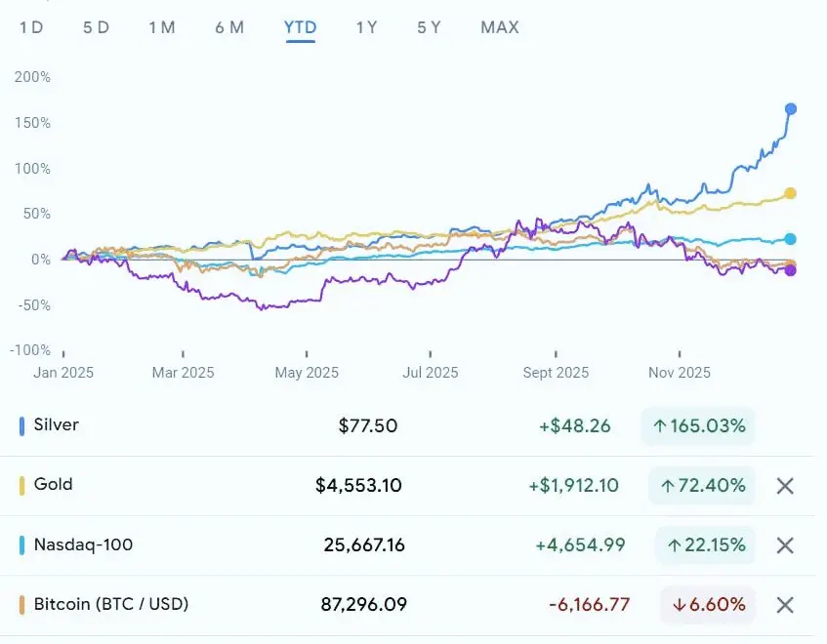Image resolution: width=827 pixels, height=644 pixels.
Task: Click the blue Silver endpoint dot on chart
Action: pos(791,108)
